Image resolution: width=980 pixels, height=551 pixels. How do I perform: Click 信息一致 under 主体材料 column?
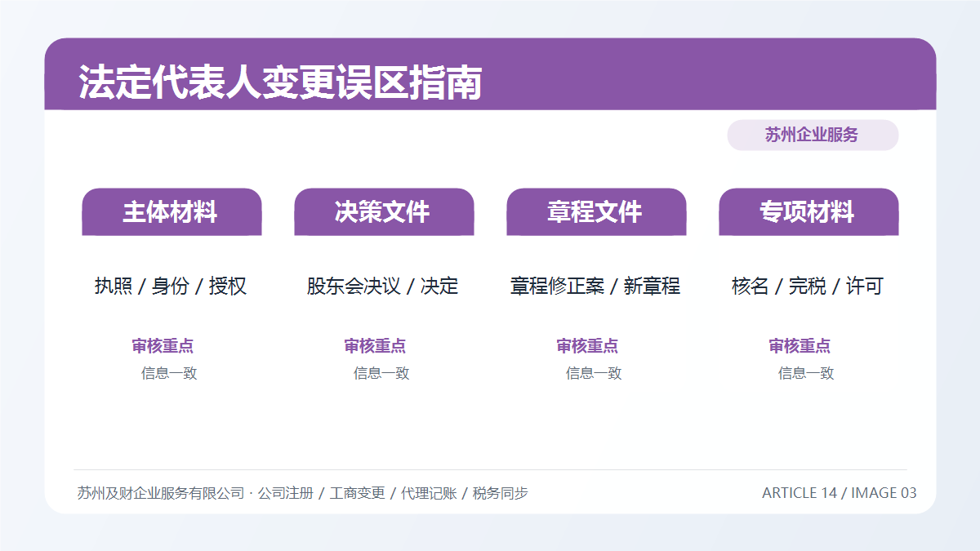pos(169,373)
